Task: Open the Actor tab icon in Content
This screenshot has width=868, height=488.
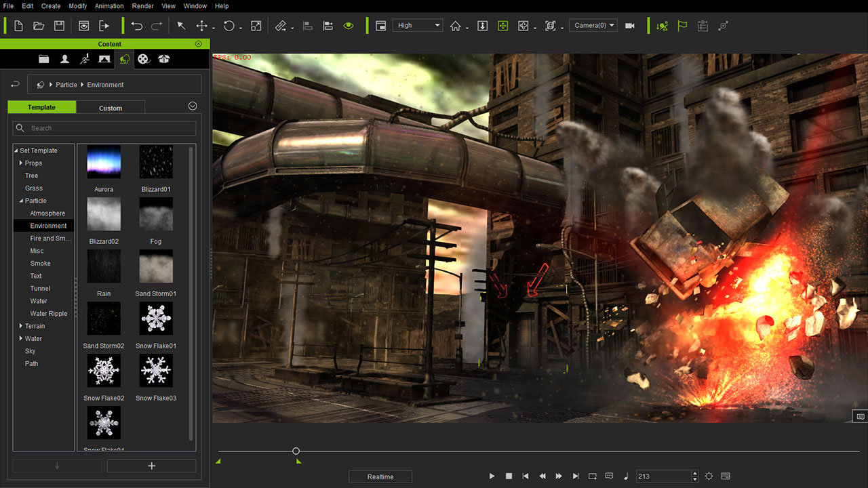Action: (x=64, y=59)
